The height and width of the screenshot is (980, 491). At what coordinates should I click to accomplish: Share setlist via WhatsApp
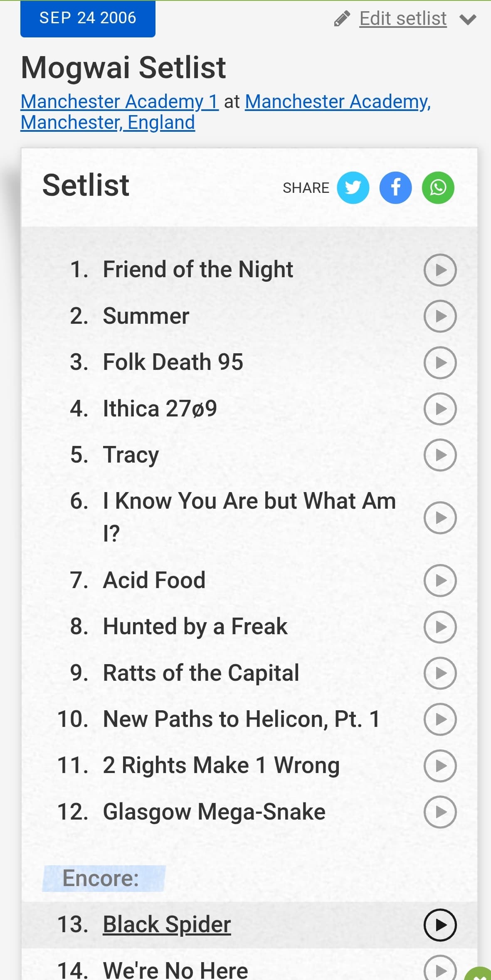pyautogui.click(x=438, y=188)
